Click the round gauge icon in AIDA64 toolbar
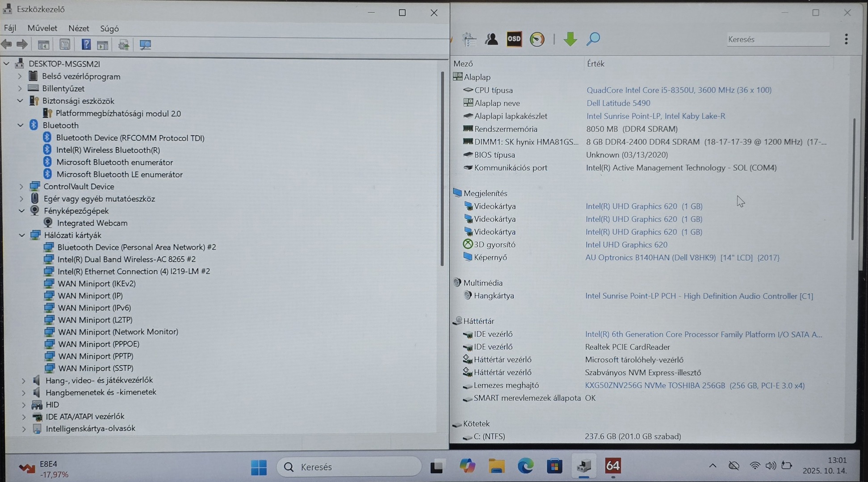This screenshot has width=868, height=482. tap(537, 39)
